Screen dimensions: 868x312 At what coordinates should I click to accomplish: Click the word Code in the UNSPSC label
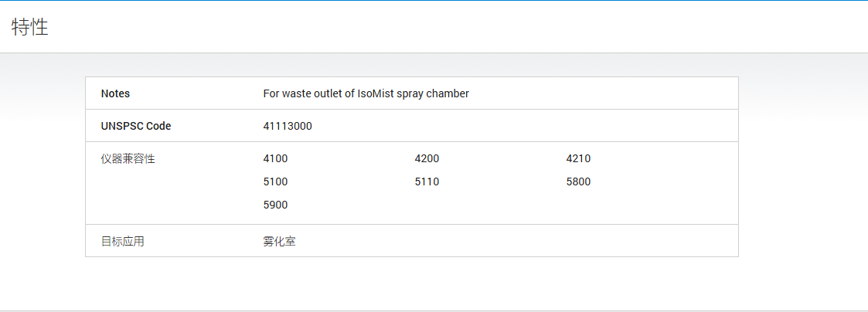point(159,126)
